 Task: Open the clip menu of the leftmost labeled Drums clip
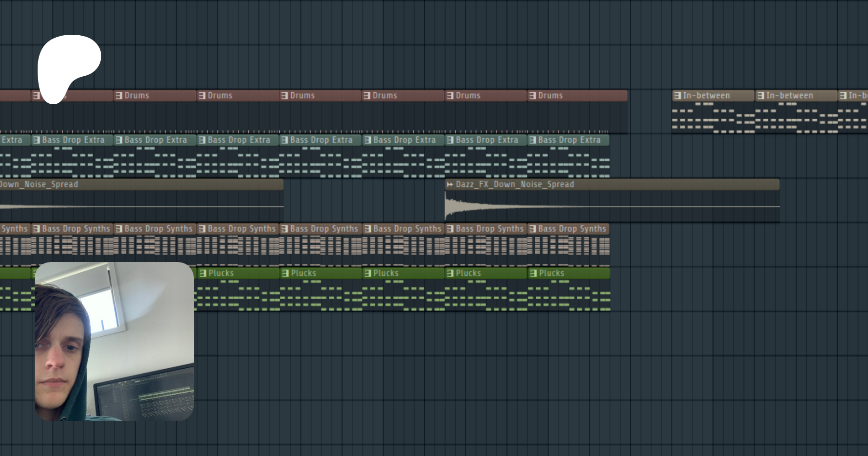119,96
